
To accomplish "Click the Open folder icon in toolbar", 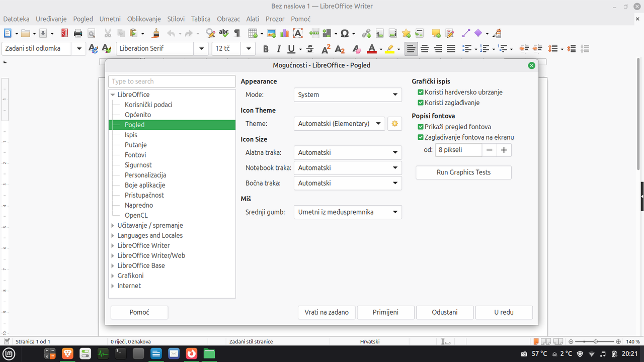I will click(26, 33).
